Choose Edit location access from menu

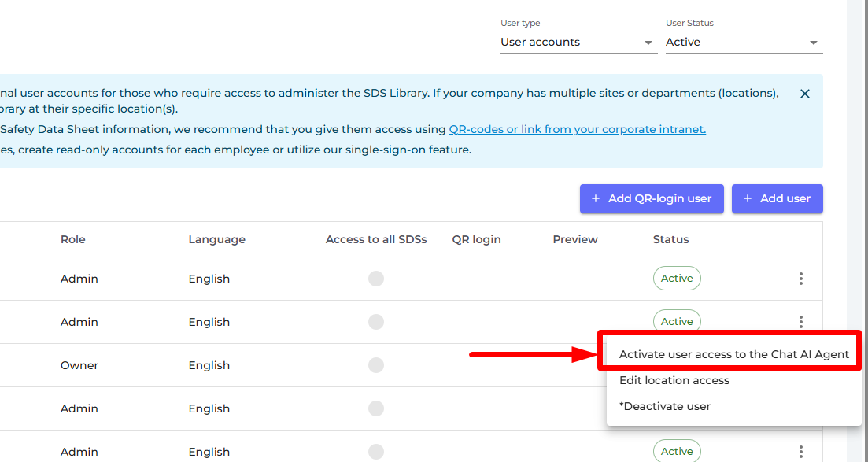coord(674,380)
